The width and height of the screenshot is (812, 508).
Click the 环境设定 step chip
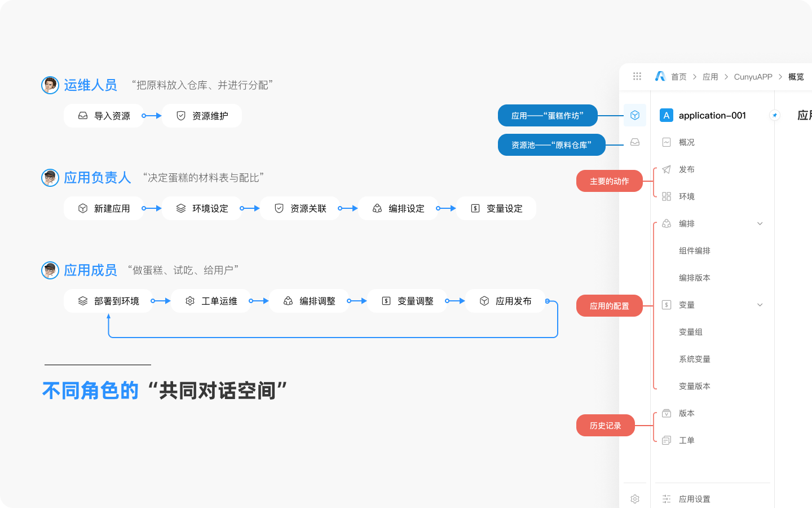202,208
